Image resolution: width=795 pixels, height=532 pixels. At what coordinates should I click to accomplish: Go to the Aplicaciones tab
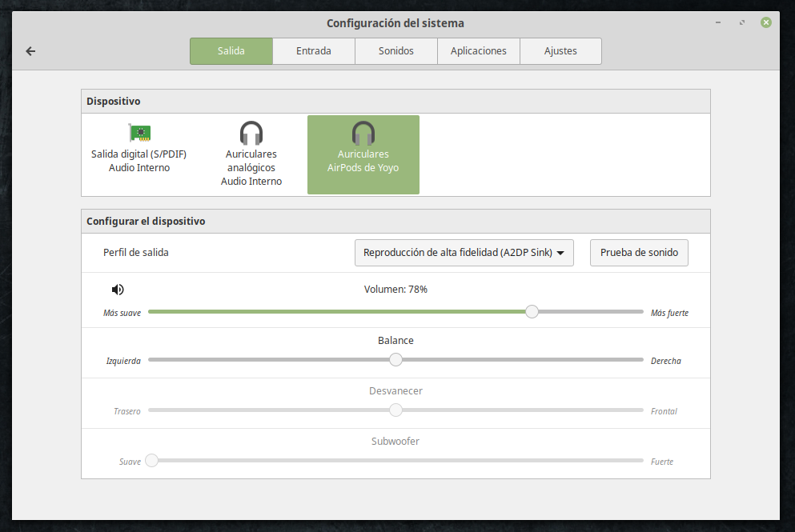[479, 51]
